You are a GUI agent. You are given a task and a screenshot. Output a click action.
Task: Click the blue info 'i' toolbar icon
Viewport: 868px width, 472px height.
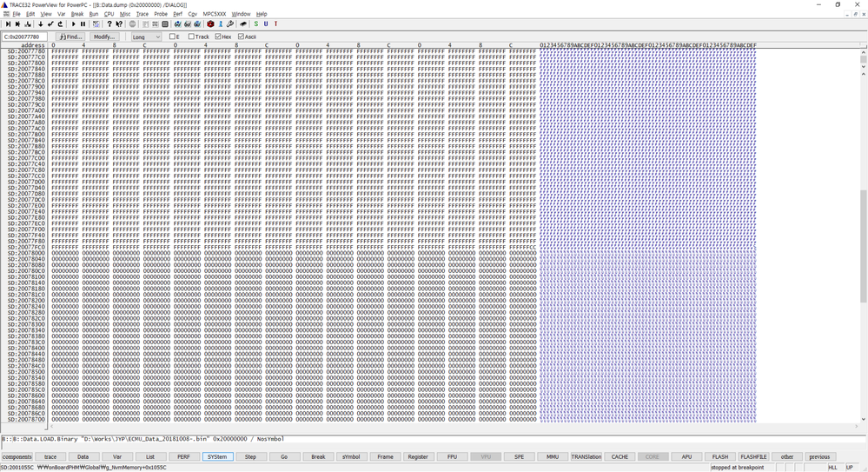click(221, 23)
